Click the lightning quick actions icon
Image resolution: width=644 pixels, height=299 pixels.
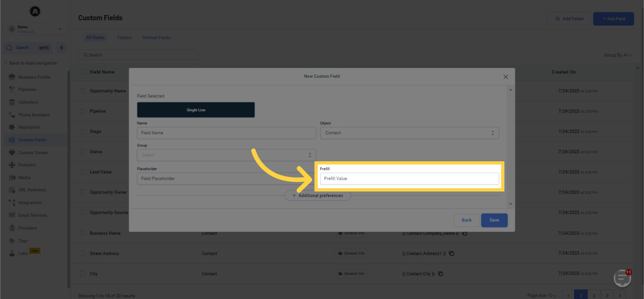62,48
